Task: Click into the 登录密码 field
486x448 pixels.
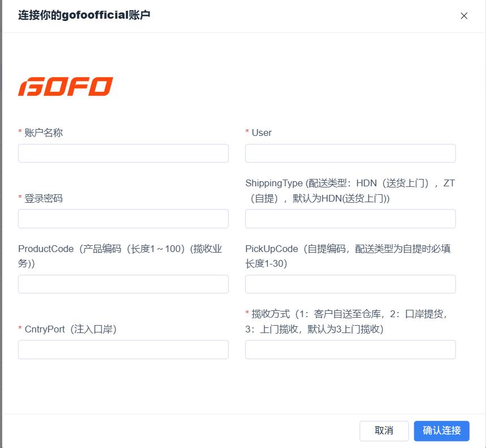Action: [123, 219]
